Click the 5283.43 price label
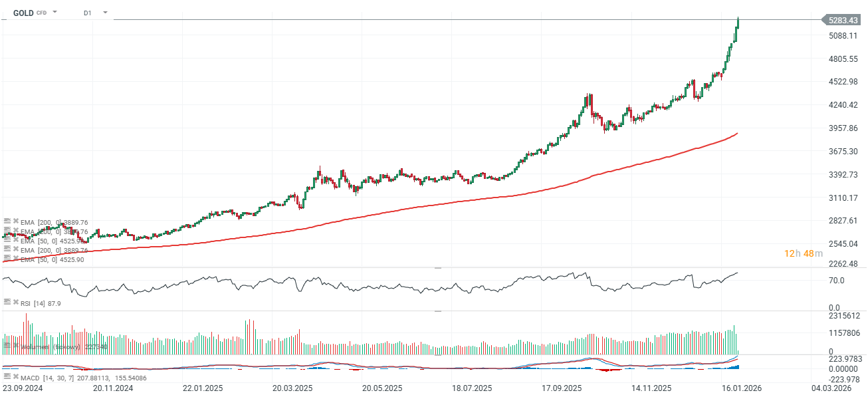 [843, 19]
